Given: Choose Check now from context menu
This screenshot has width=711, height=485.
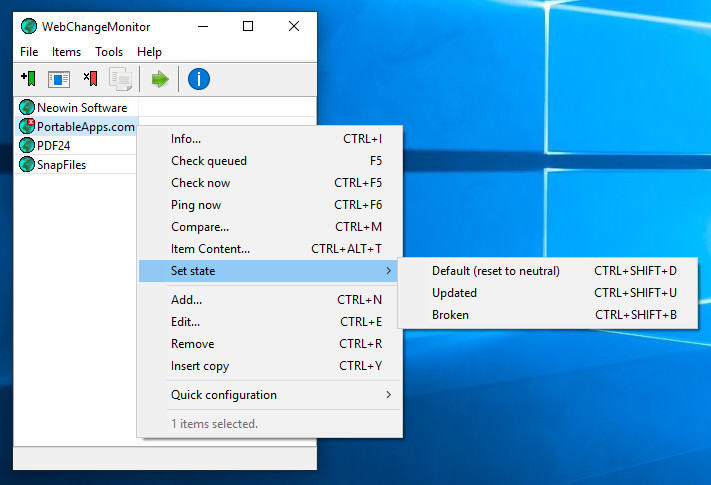Looking at the screenshot, I should pyautogui.click(x=200, y=183).
